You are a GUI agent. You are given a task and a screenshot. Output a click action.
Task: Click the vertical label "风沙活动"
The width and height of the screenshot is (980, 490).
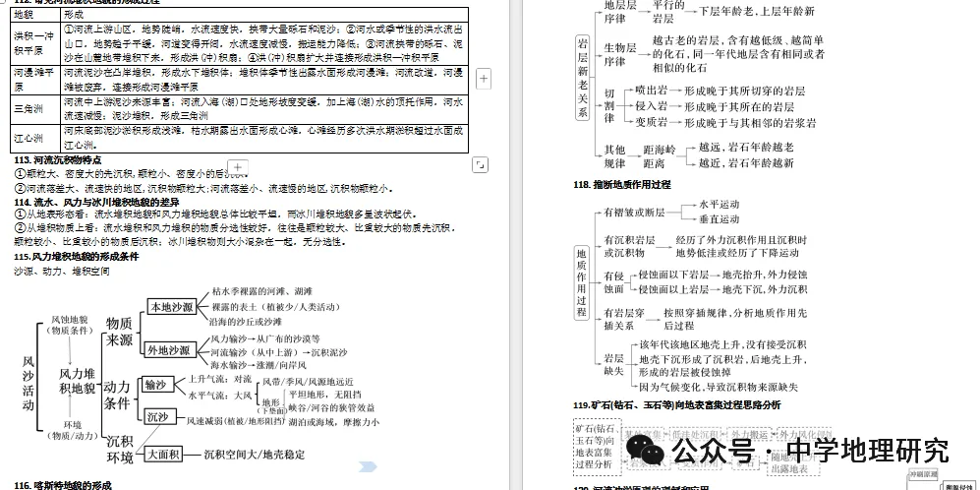click(x=29, y=383)
